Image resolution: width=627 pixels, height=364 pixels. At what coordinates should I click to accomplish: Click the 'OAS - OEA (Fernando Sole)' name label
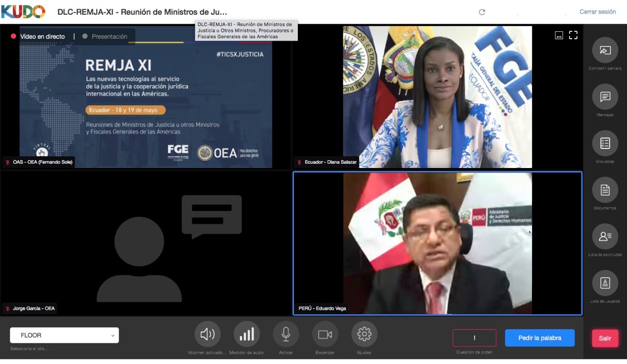pos(43,162)
